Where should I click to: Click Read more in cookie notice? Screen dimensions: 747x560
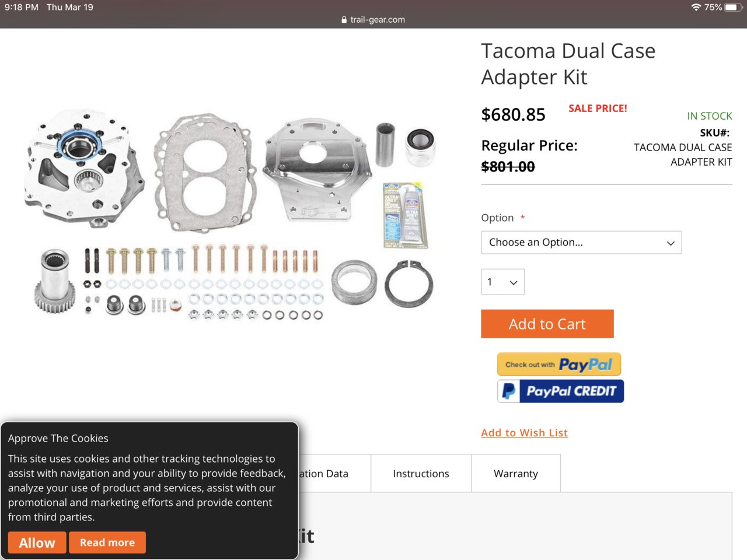pos(107,542)
